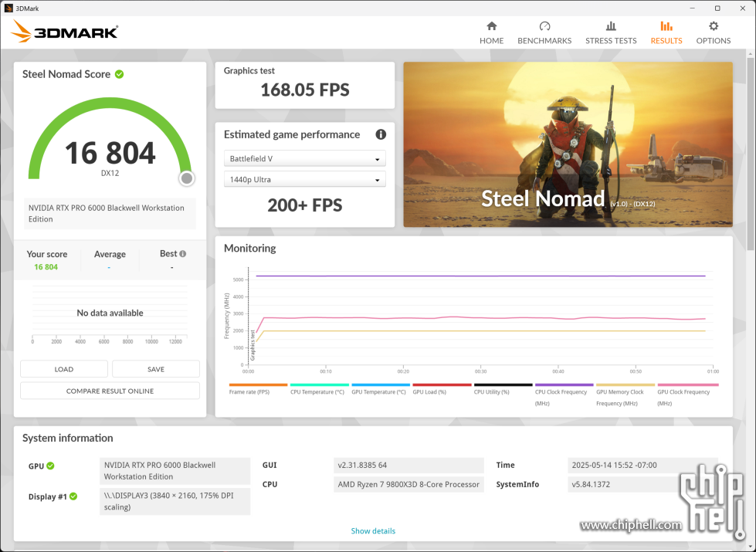Click the GUI version v2.31.8385 64 field
756x552 pixels.
point(409,466)
